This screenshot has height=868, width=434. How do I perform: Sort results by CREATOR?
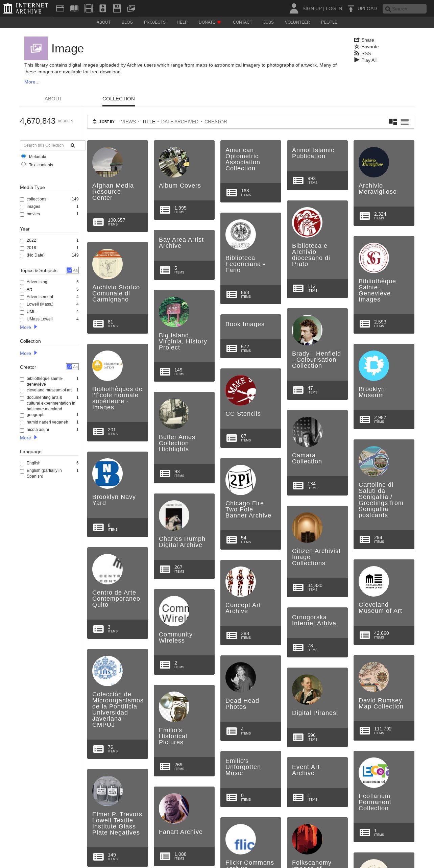(216, 122)
